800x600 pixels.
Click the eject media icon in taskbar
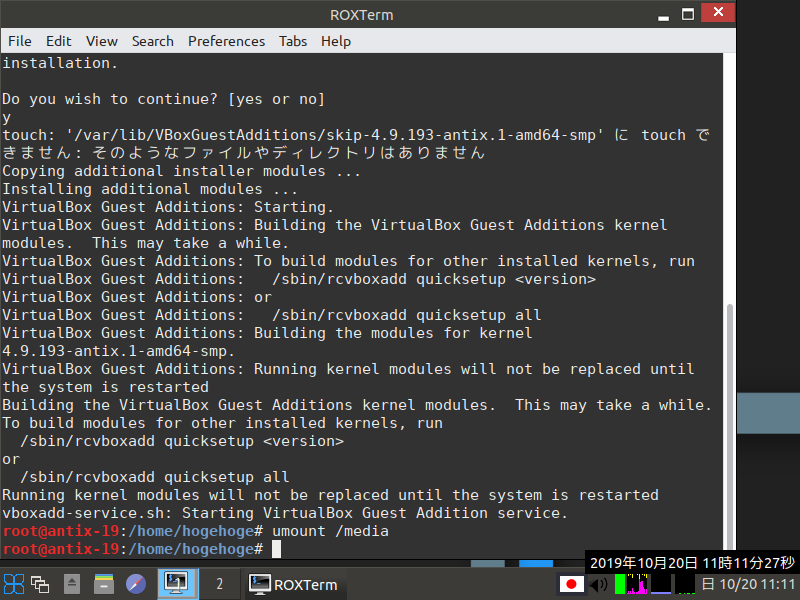(x=71, y=584)
